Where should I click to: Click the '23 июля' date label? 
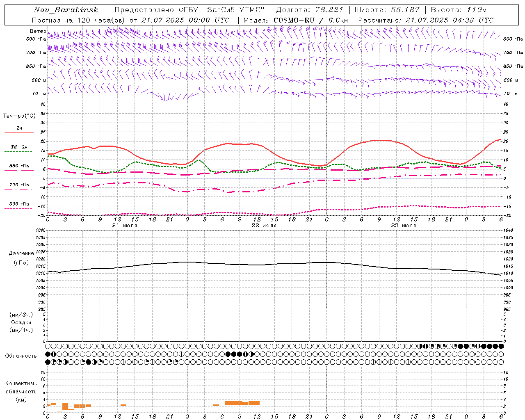[x=403, y=226]
